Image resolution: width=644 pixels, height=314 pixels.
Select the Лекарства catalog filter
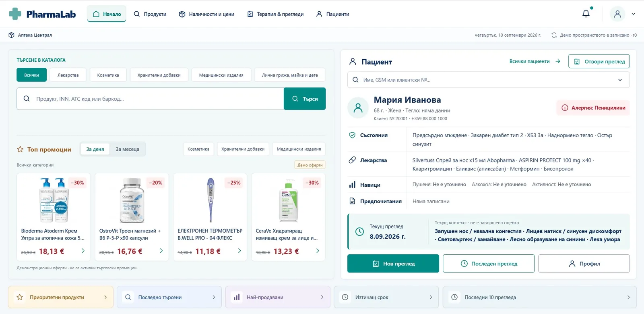[68, 75]
